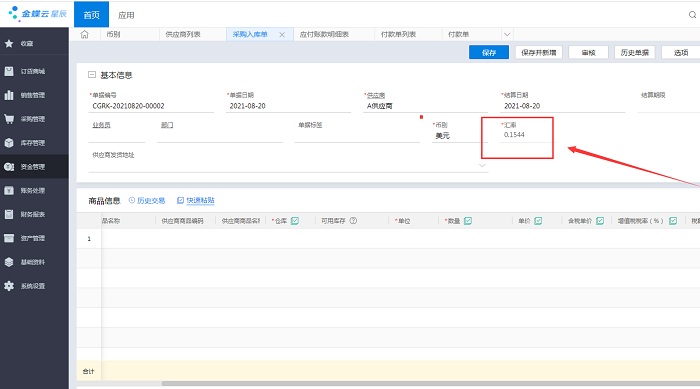Viewport: 700px width, 389px height.
Task: Click the 合计 totals row label
Action: [x=88, y=371]
